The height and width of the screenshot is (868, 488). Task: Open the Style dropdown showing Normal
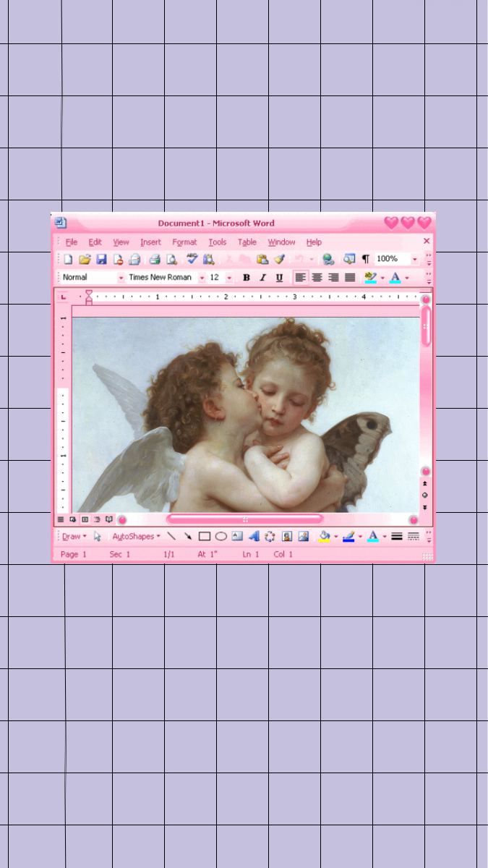point(121,278)
